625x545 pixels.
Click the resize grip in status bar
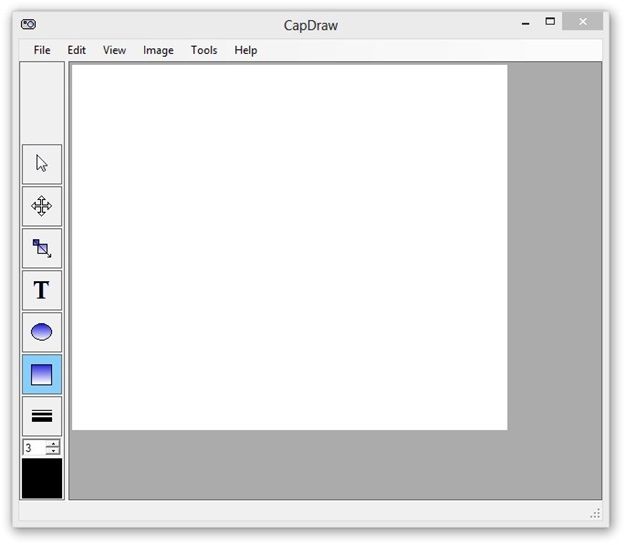[x=595, y=514]
